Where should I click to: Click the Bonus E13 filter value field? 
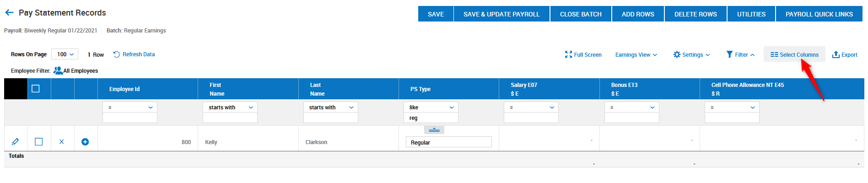coord(632,118)
